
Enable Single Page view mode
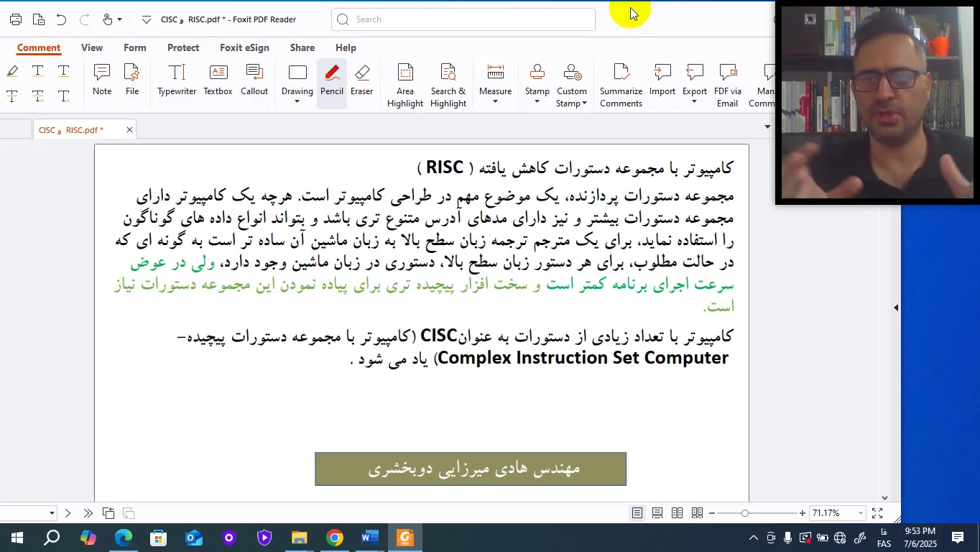point(637,513)
